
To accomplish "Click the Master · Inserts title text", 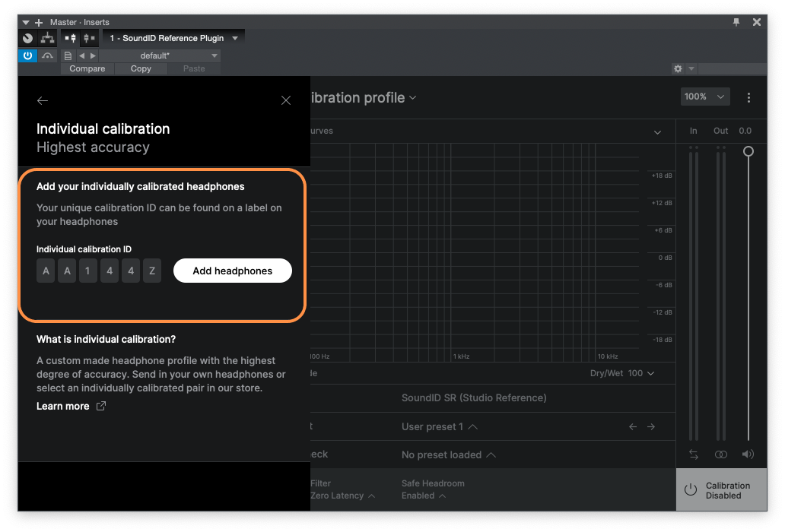I will 80,22.
